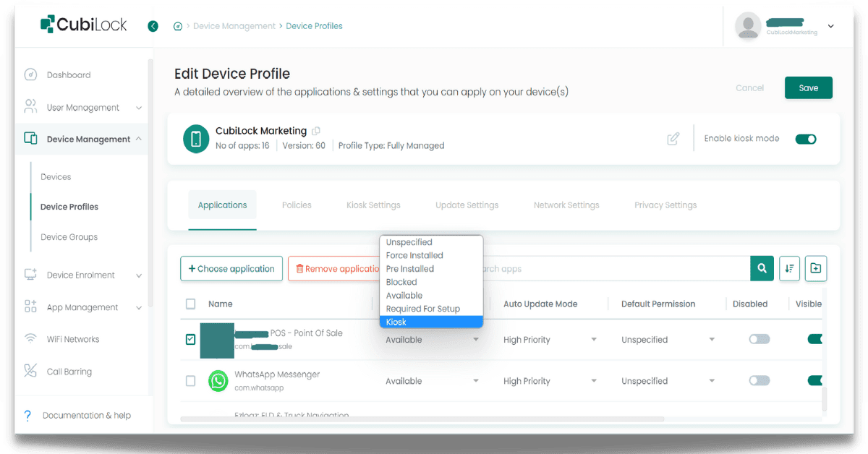Collapse the Device Management menu
Viewport: 868px width, 454px height.
[x=139, y=139]
